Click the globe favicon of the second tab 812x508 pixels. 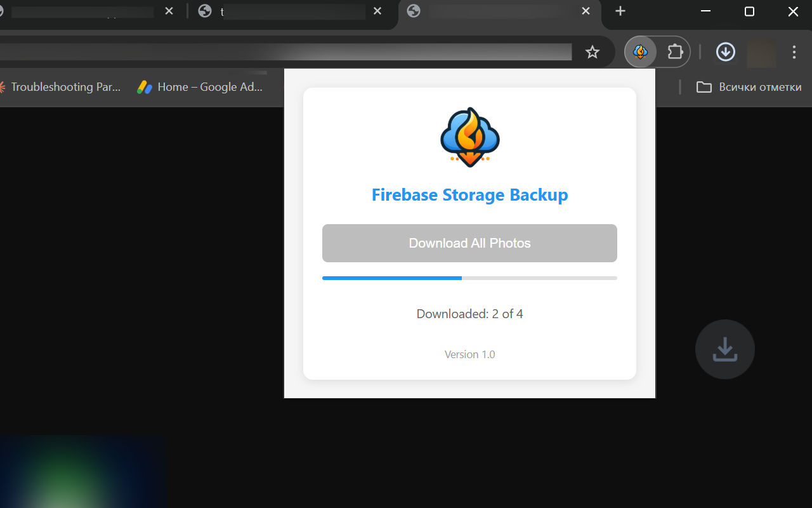tap(205, 11)
